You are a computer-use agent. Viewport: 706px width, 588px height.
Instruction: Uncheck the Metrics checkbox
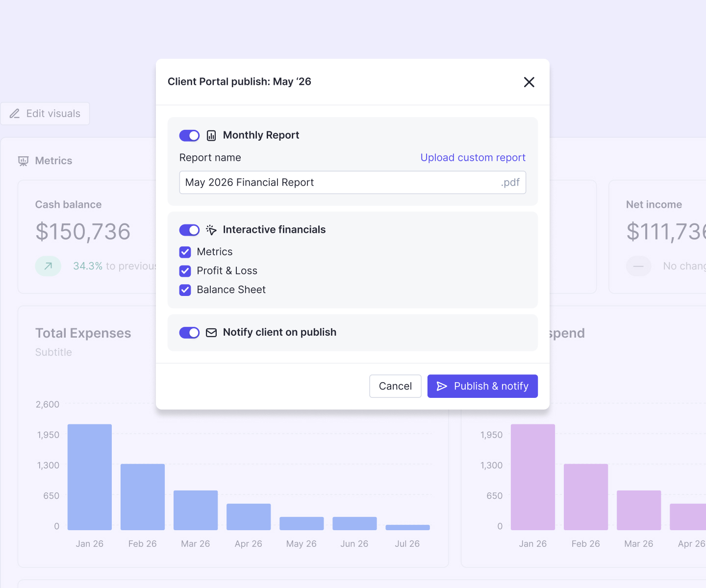tap(185, 252)
